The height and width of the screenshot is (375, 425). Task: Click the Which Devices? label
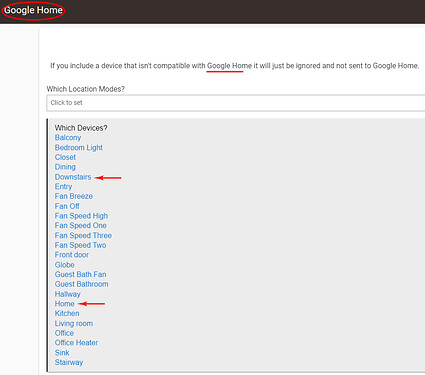81,128
